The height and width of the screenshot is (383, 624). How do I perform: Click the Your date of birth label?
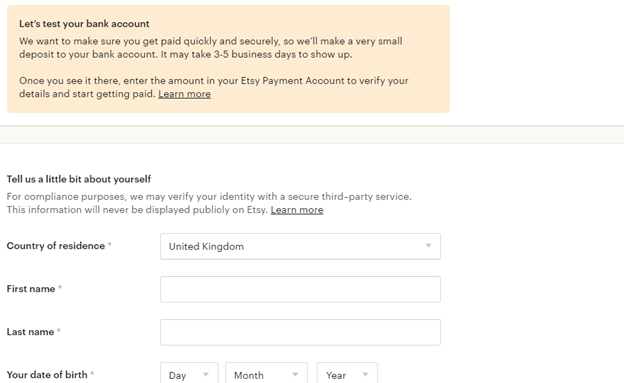[47, 375]
